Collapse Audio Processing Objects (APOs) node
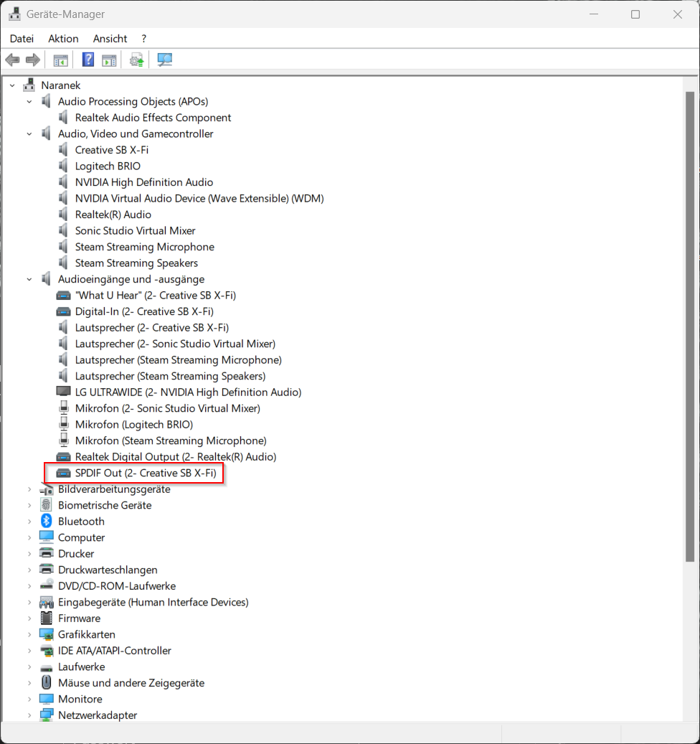Image resolution: width=700 pixels, height=744 pixels. 29,102
